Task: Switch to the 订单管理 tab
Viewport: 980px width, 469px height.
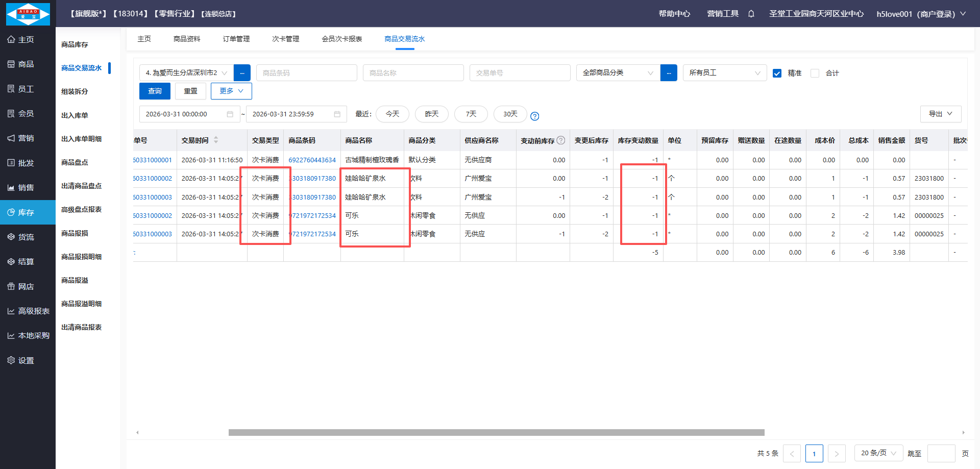Action: click(x=236, y=39)
